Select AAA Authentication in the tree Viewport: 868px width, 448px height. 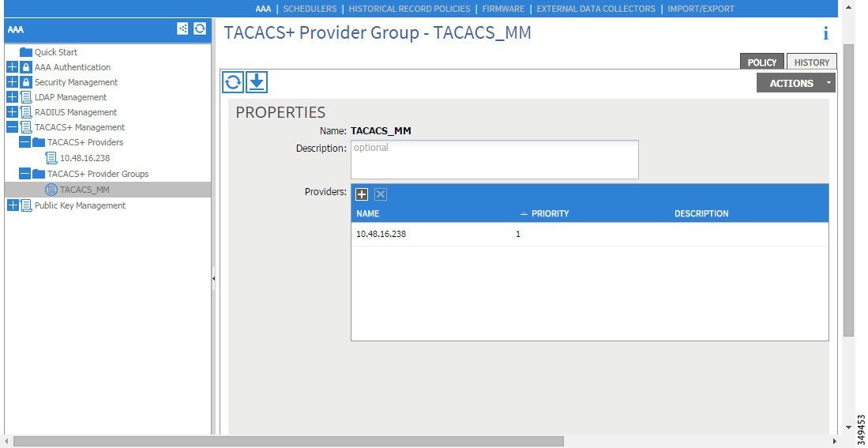[x=73, y=67]
